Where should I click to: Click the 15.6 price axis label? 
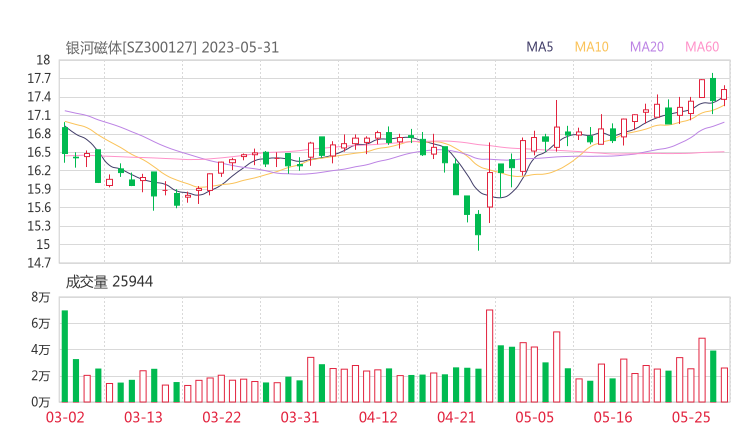point(39,207)
